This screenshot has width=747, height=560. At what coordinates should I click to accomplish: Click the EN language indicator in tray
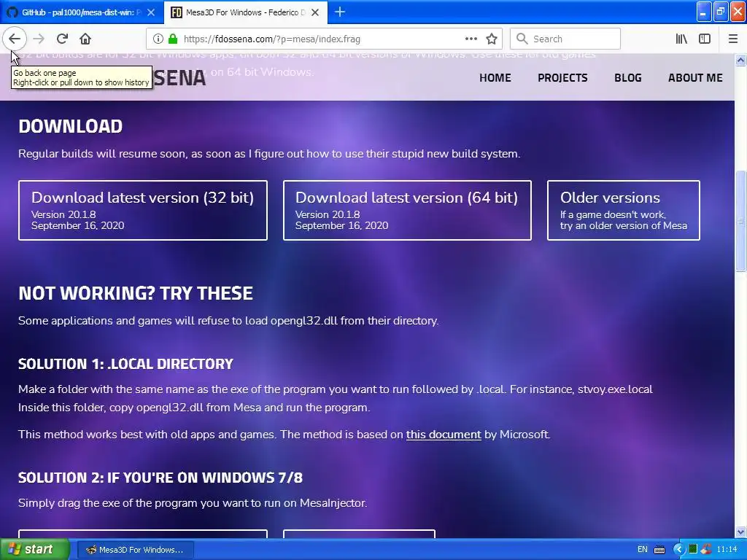click(642, 550)
